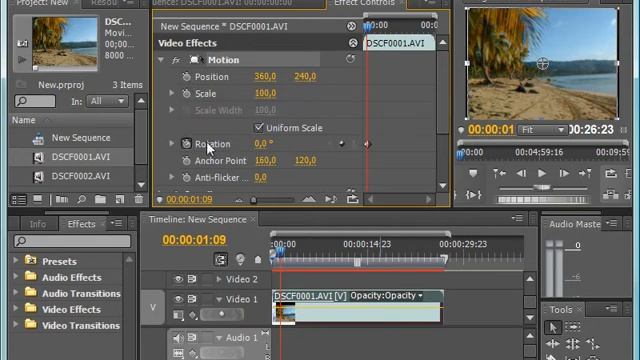Screen dimensions: 640x360
Task: Switch to the Effects tab
Action: pyautogui.click(x=81, y=224)
